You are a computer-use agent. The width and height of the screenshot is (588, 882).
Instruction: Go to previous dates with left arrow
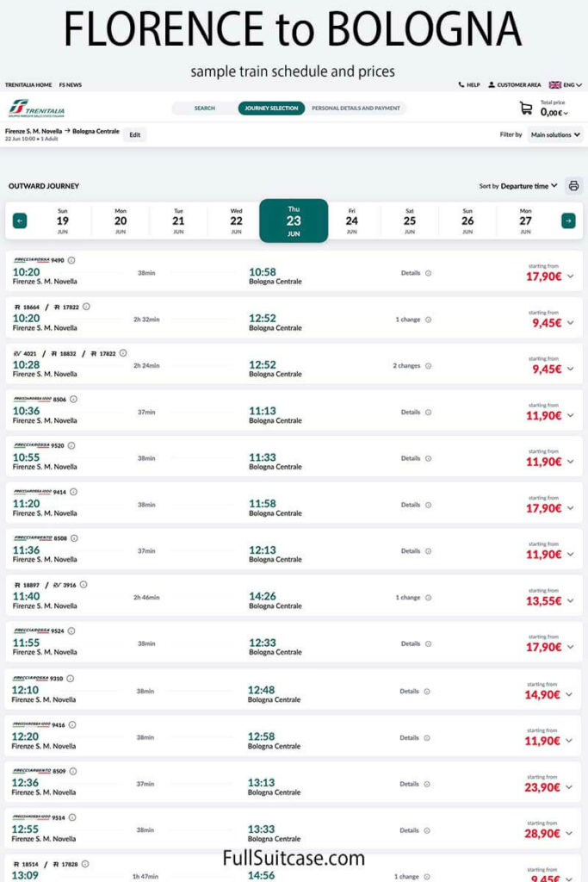pos(20,221)
